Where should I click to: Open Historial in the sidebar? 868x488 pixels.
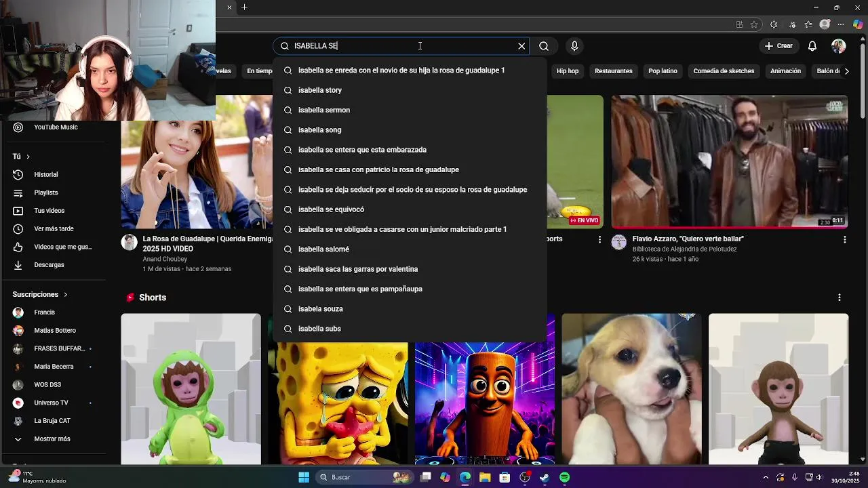tap(54, 175)
